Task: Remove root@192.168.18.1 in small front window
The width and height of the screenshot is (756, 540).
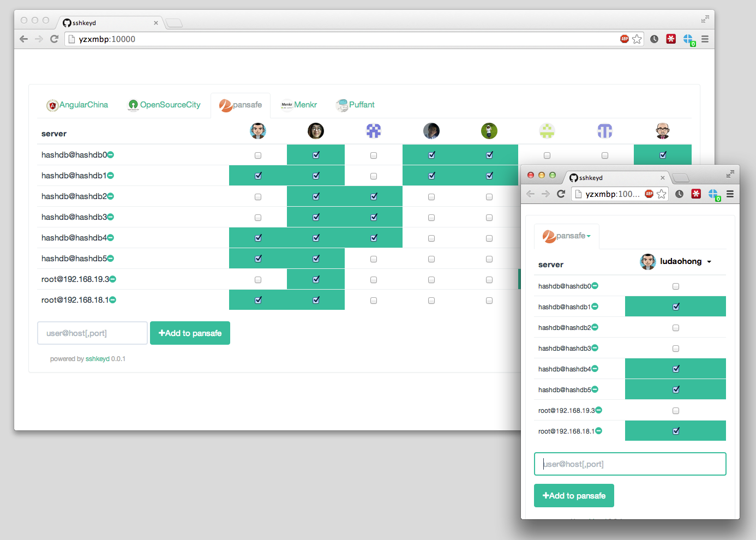Action: (599, 431)
